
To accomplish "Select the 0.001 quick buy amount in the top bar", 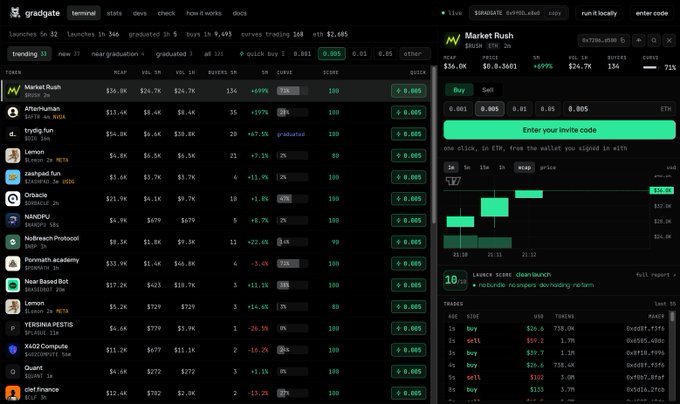I will click(x=302, y=54).
